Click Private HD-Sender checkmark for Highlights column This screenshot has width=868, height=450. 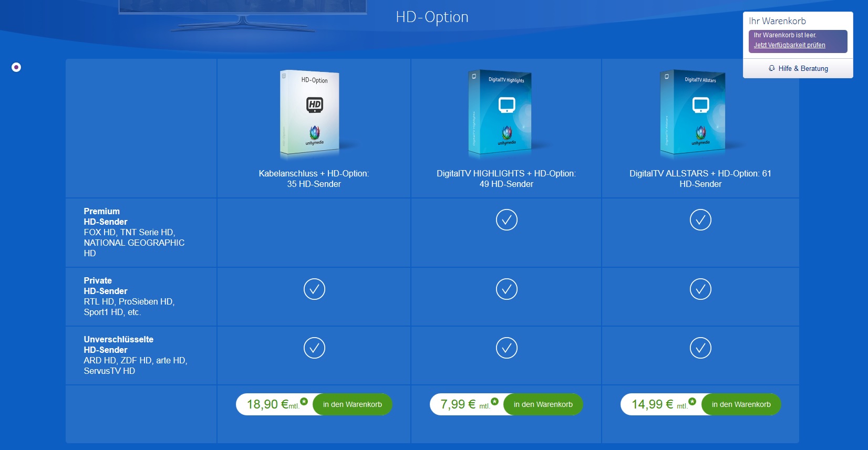(507, 289)
